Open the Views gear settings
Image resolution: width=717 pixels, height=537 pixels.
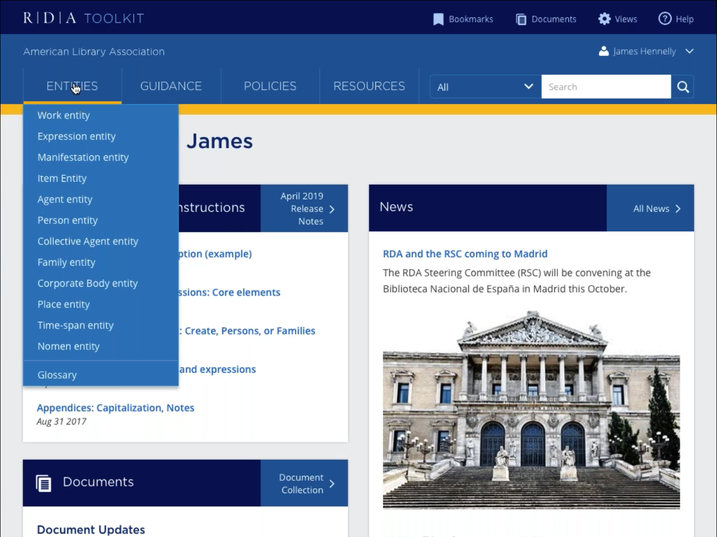pyautogui.click(x=618, y=19)
